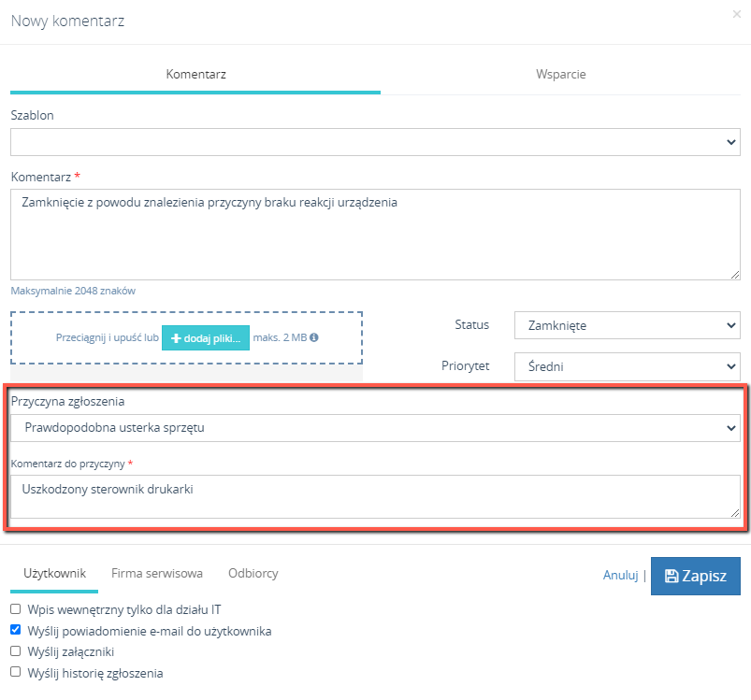Uncheck Wyślij powiadomienie e-mail do użytkownika
Screen dimensions: 751x700
(16, 630)
